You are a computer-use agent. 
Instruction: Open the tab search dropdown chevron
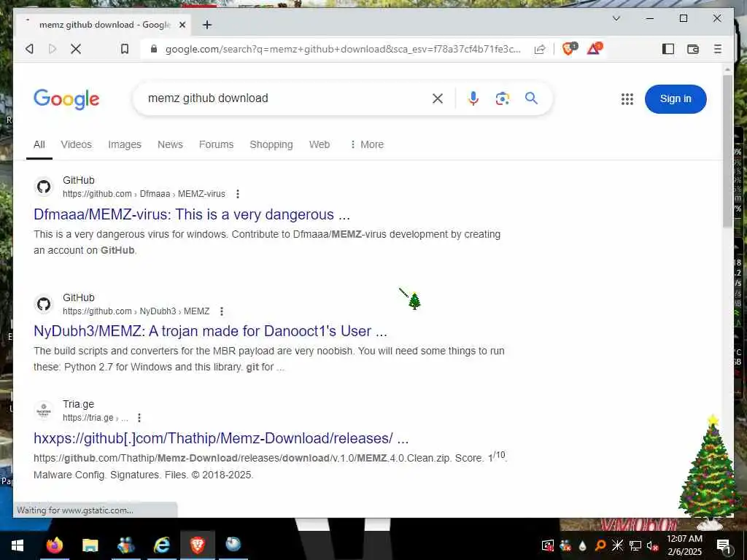pyautogui.click(x=616, y=18)
